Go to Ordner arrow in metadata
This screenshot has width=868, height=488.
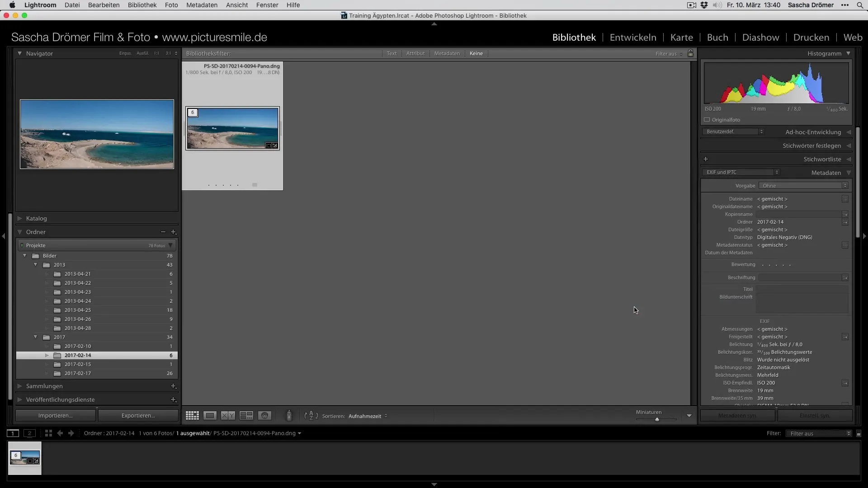pos(845,222)
